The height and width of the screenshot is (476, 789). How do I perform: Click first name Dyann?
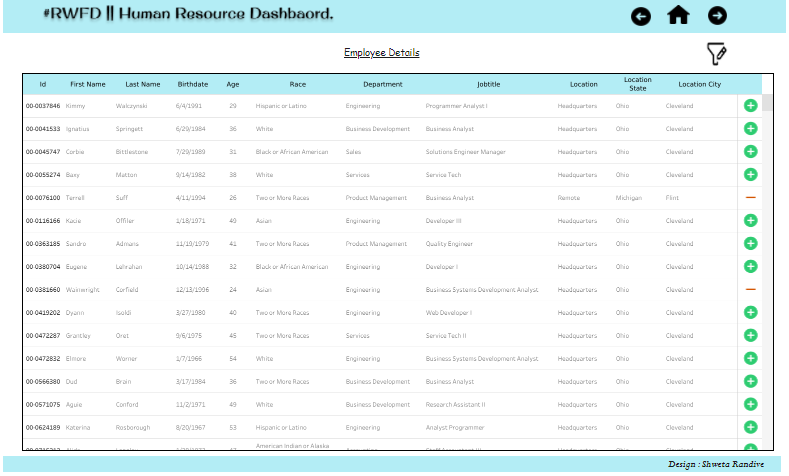tap(75, 313)
